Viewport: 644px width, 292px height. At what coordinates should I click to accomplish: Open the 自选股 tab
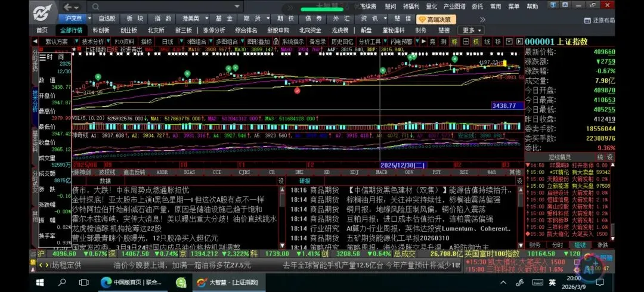coord(107,18)
